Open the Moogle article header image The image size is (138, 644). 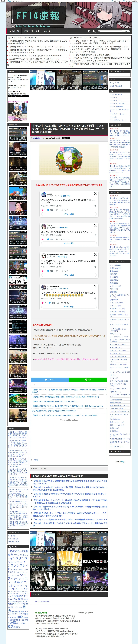point(69,159)
